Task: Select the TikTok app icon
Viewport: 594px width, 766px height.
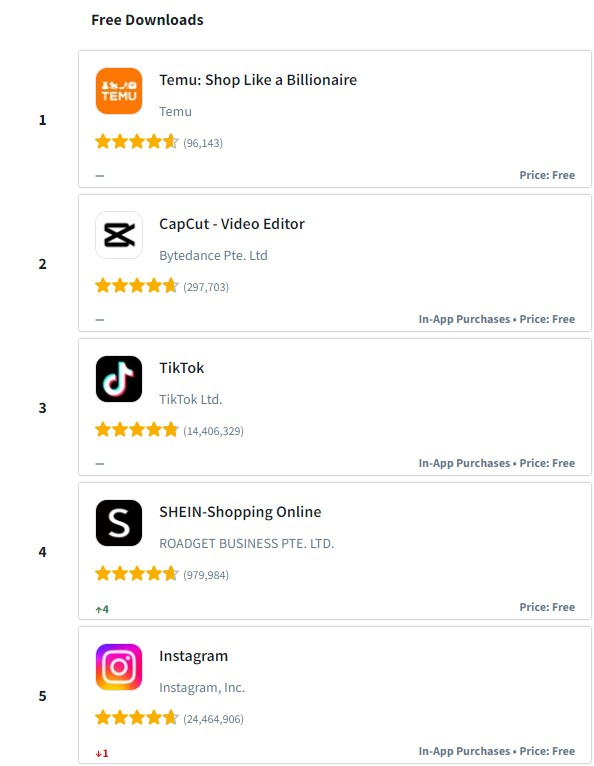Action: (119, 379)
